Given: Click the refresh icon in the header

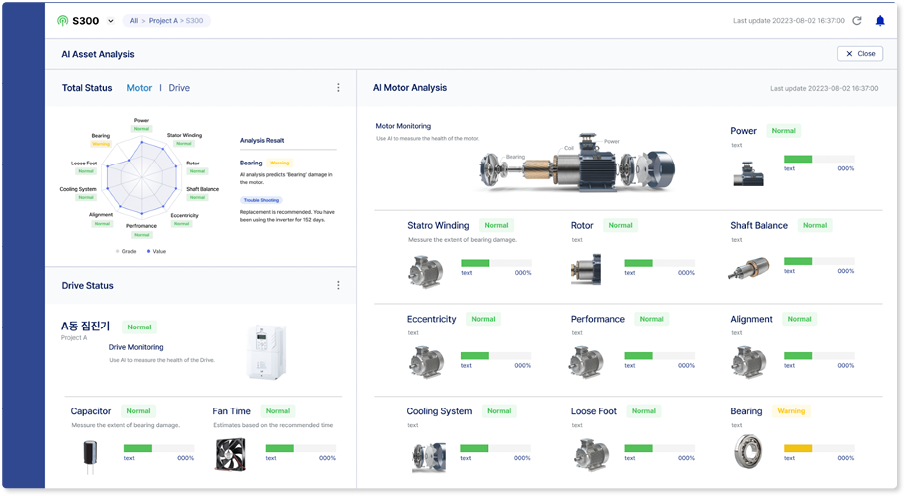Looking at the screenshot, I should pos(857,21).
